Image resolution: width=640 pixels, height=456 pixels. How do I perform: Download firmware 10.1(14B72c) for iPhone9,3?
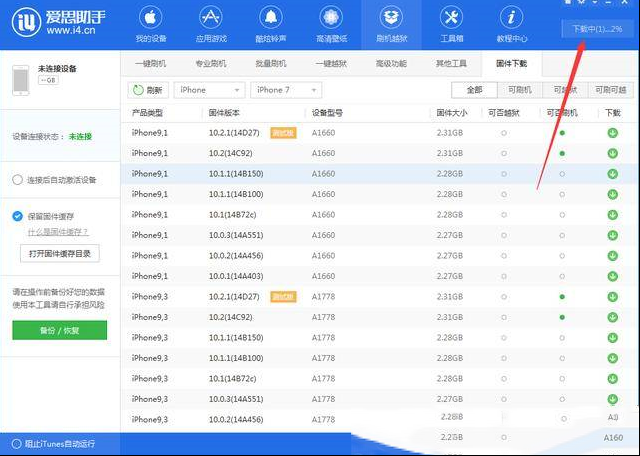612,378
